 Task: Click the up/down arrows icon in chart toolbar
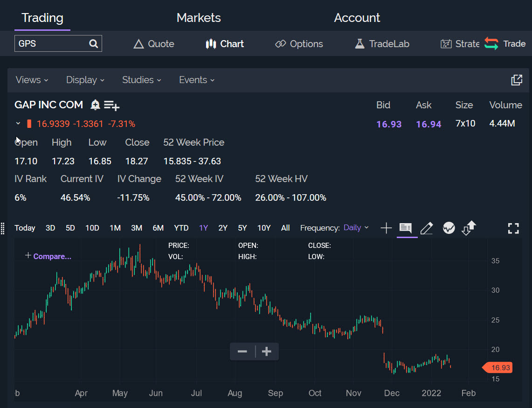click(x=469, y=228)
